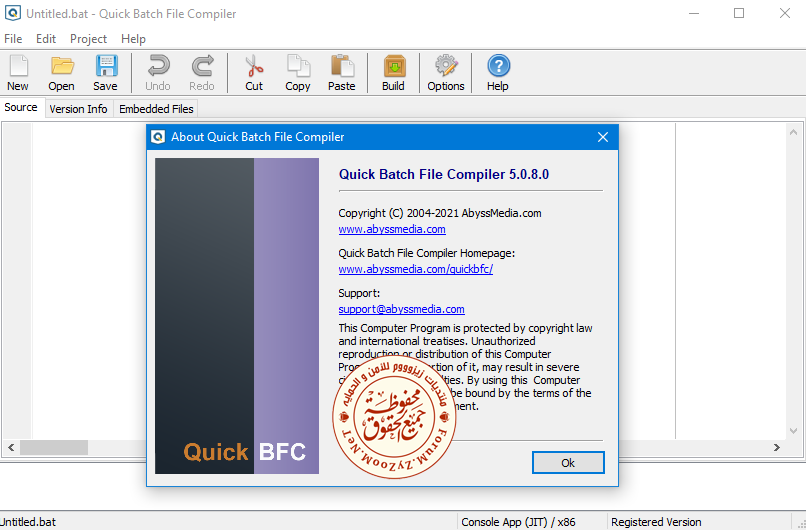Click vertical scrollbar down arrow
The height and width of the screenshot is (530, 806).
click(x=793, y=431)
